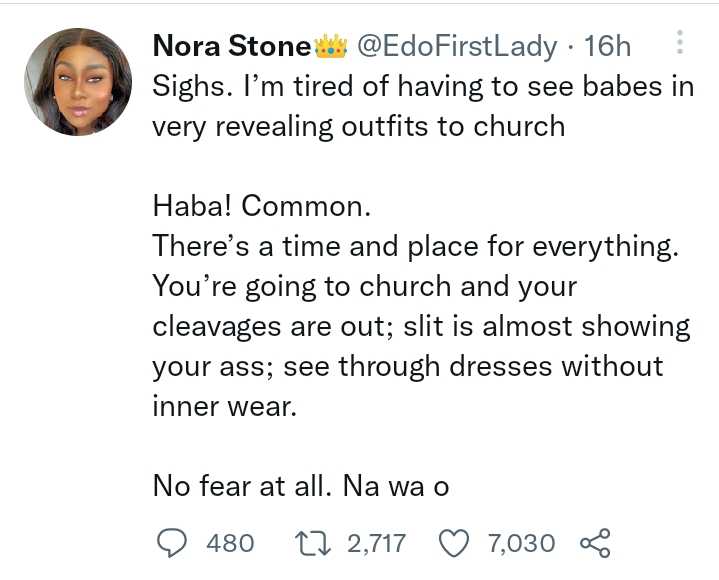
Task: Click the 480 replies count
Action: (x=229, y=543)
